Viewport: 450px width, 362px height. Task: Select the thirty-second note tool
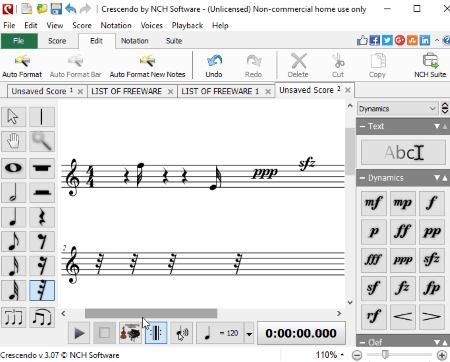[x=14, y=290]
